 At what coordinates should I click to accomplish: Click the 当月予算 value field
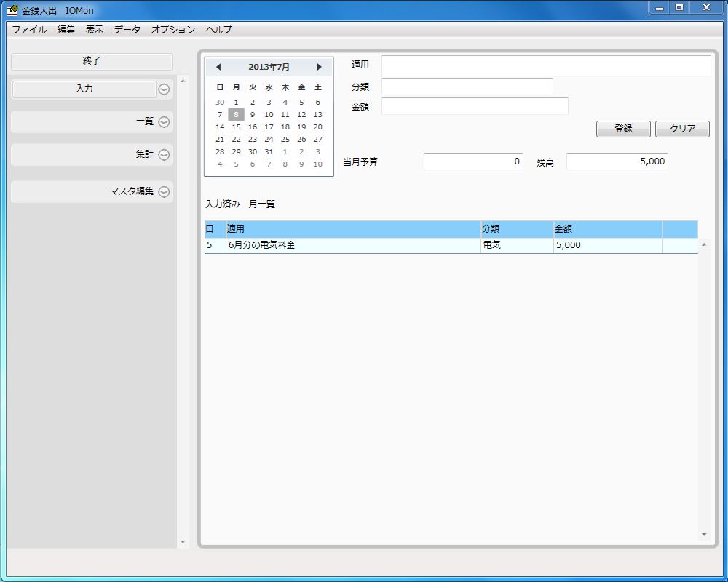click(x=473, y=162)
